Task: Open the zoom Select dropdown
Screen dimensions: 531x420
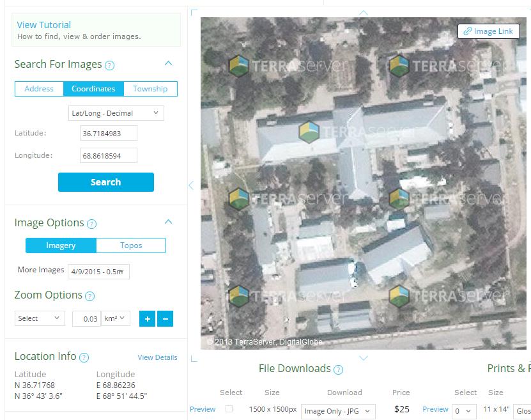Action: click(x=40, y=318)
